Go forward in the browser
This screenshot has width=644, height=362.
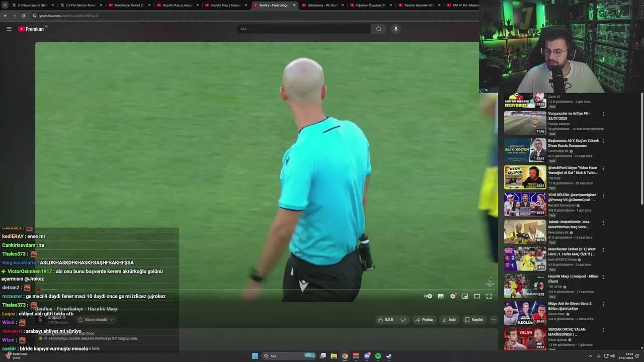click(14, 16)
